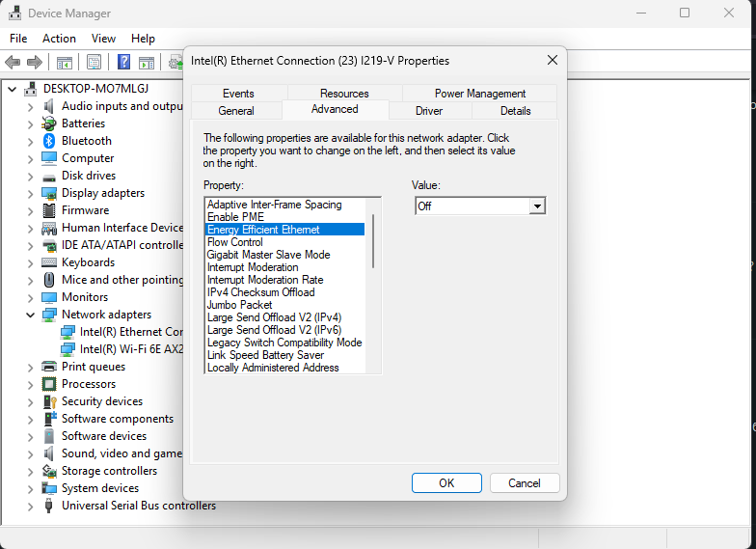
Task: Click the IDE ATA/ATAPI controllers icon
Action: (x=49, y=245)
